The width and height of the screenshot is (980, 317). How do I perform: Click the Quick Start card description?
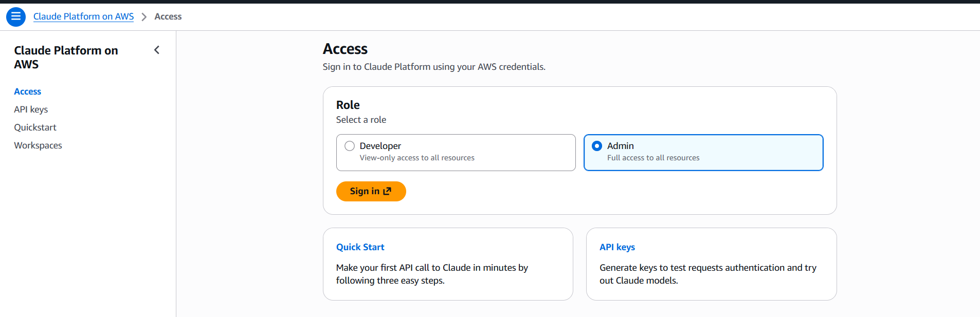pos(432,274)
